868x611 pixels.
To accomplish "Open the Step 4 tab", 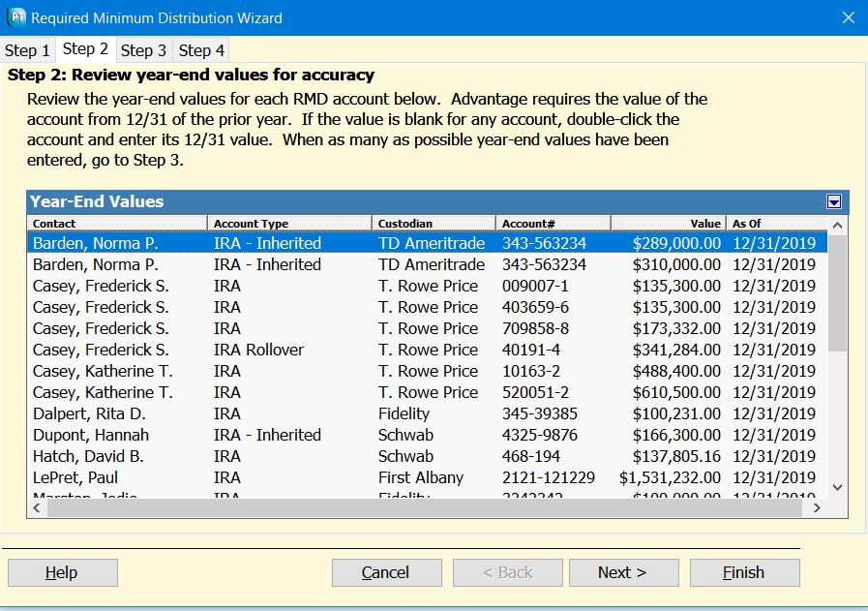I will click(201, 49).
